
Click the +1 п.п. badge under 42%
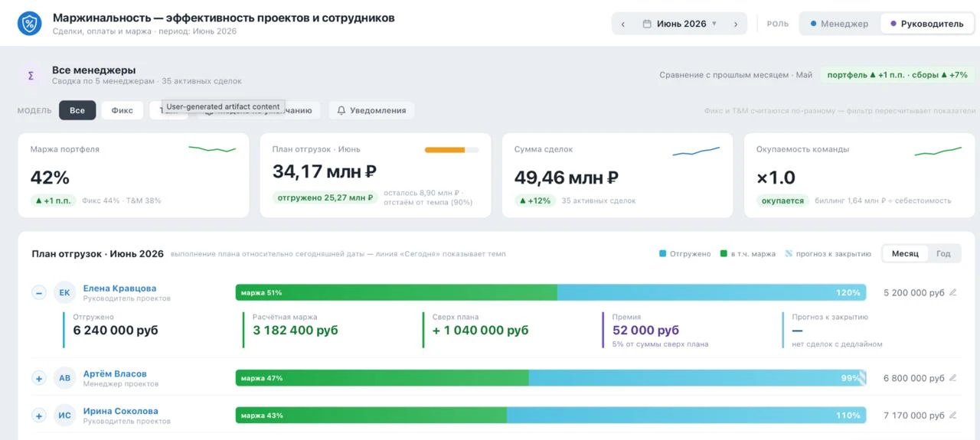[54, 200]
